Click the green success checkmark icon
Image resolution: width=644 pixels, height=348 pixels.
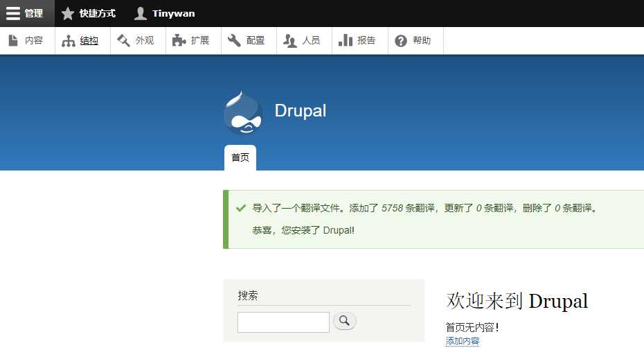pos(241,208)
